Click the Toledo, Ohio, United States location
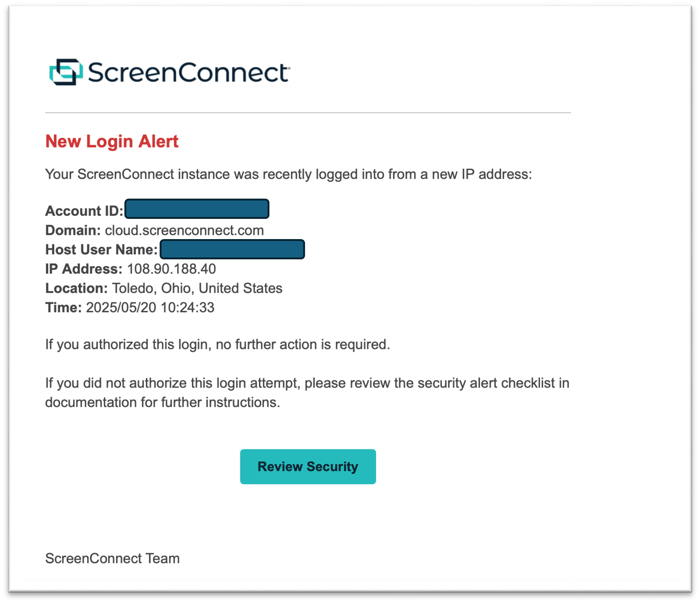The height and width of the screenshot is (603, 700). click(x=197, y=288)
